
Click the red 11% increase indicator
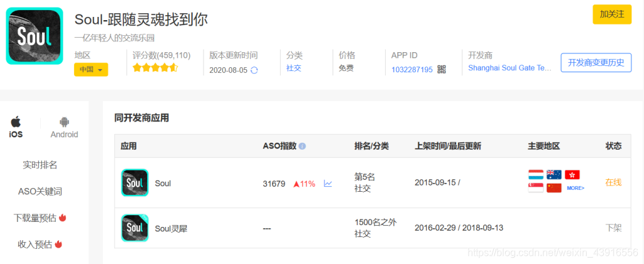[x=304, y=184]
